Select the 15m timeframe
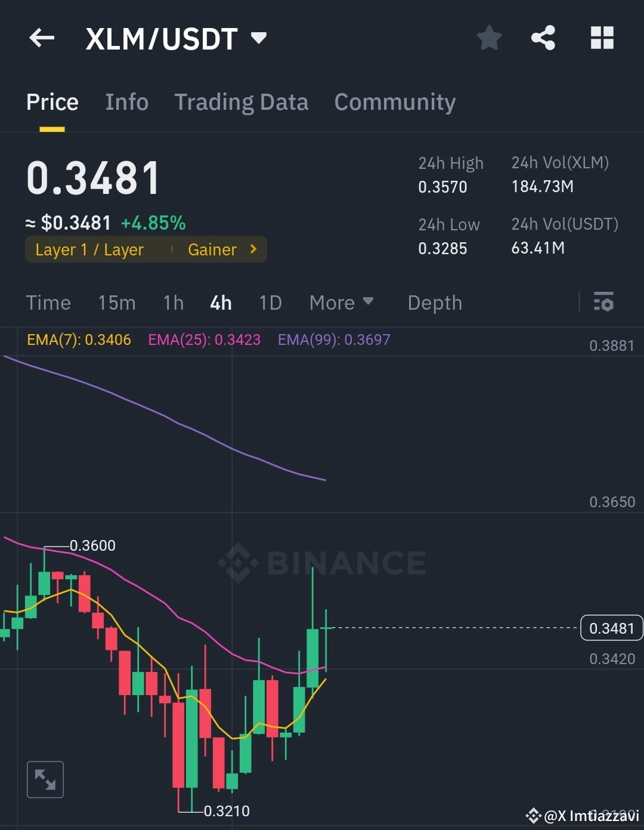 117,303
